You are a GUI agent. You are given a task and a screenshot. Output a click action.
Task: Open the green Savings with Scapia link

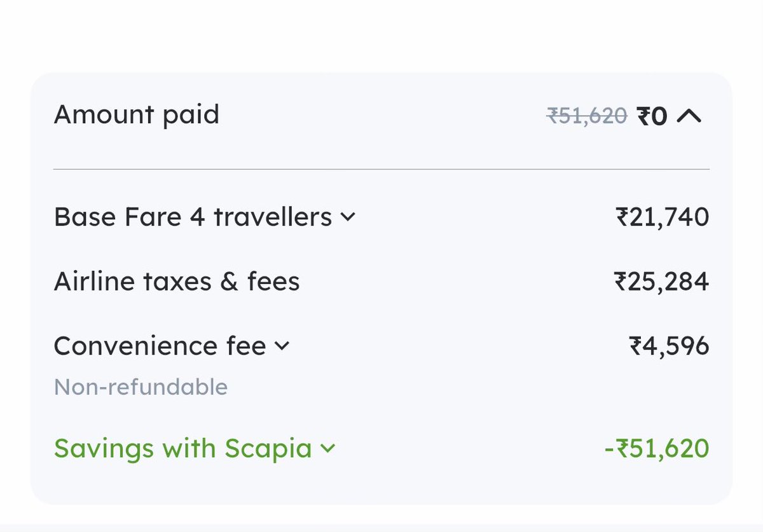(x=182, y=449)
